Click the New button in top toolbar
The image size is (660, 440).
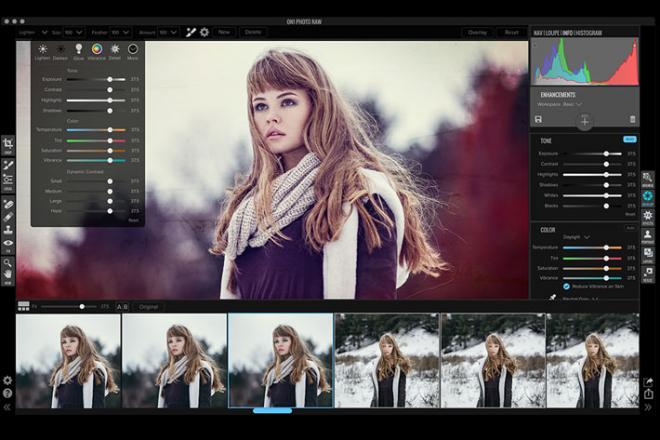224,32
